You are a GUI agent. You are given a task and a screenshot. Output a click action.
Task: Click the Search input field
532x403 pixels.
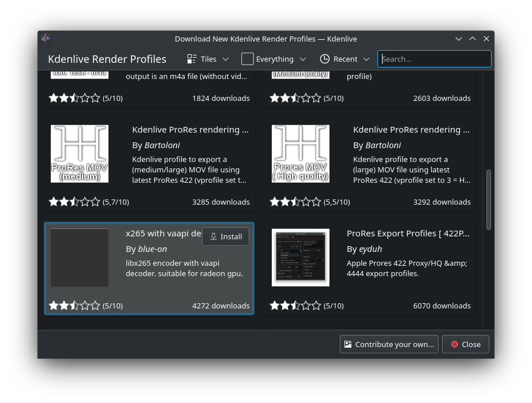434,59
